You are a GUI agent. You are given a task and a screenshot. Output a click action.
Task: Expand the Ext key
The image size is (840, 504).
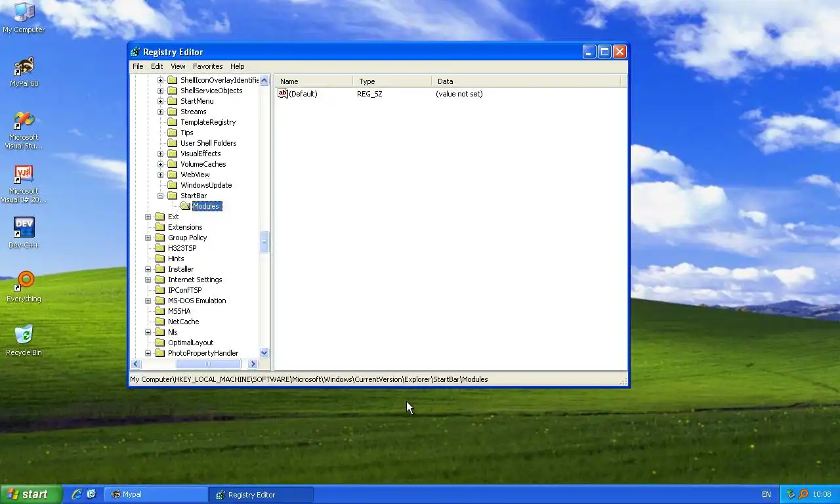click(x=148, y=217)
